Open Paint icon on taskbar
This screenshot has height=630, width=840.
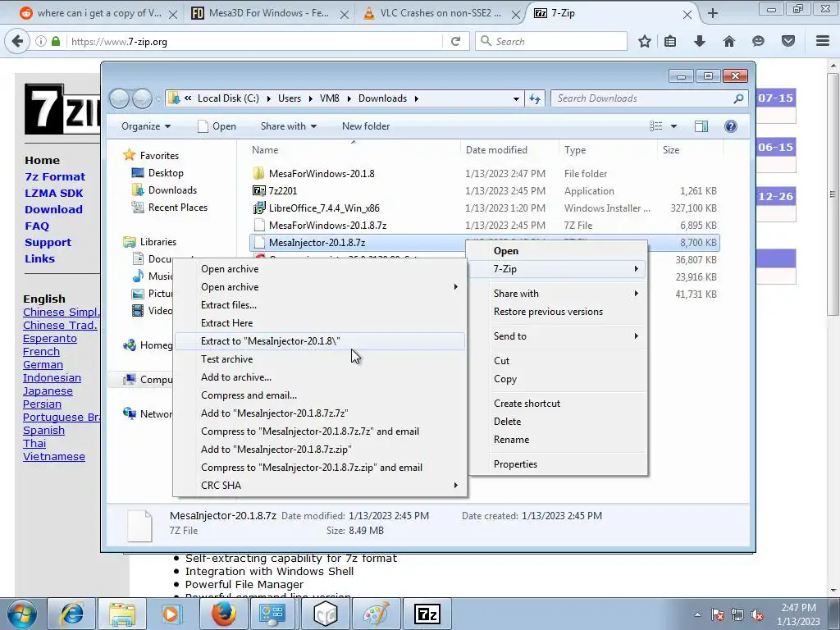pos(376,614)
